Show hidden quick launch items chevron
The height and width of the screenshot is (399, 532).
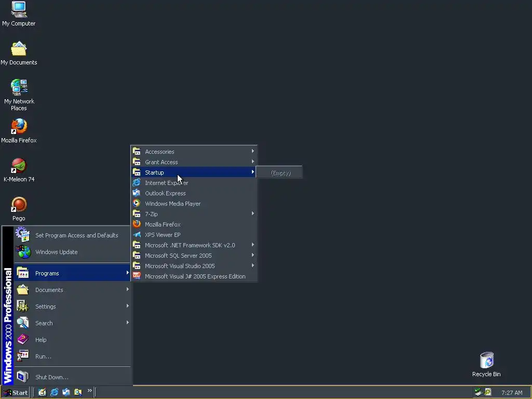click(89, 391)
